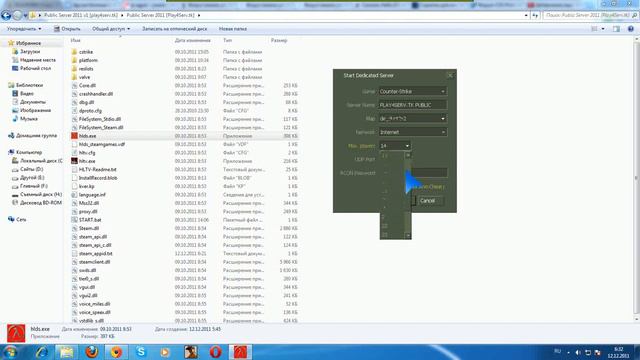Click the Explorer back navigation arrow
Screen dimensions: 640x360
[x=6, y=16]
